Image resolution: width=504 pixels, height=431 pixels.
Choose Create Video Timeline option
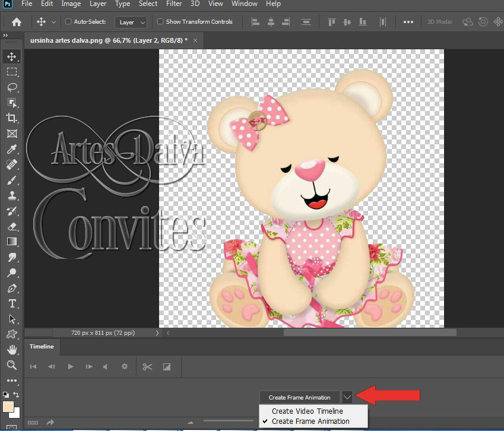coord(308,411)
